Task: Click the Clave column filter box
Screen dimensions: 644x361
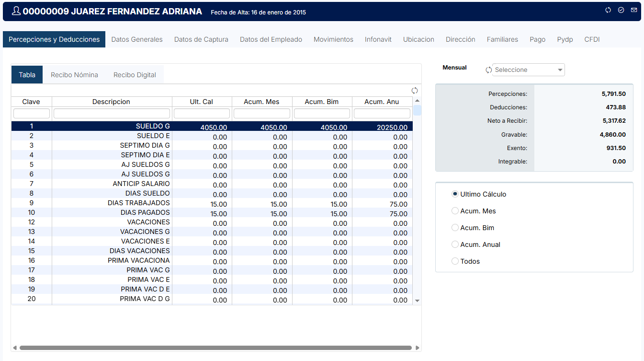Action: click(32, 114)
